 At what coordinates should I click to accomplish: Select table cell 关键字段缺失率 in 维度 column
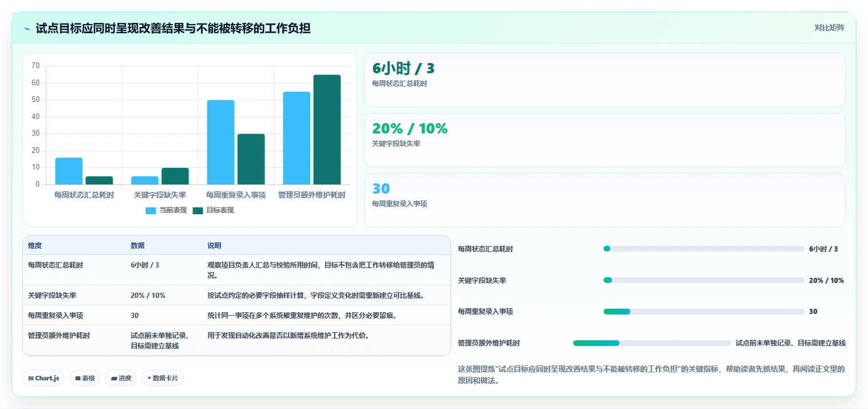click(x=52, y=296)
